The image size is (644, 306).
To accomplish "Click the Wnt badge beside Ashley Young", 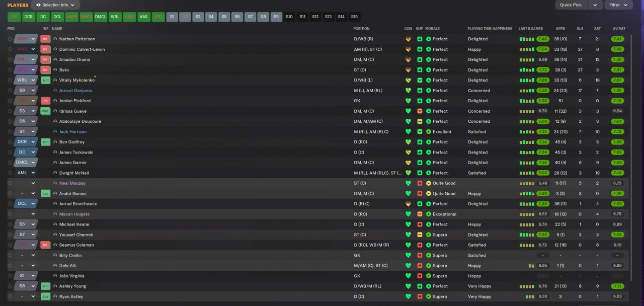I will (45, 286).
